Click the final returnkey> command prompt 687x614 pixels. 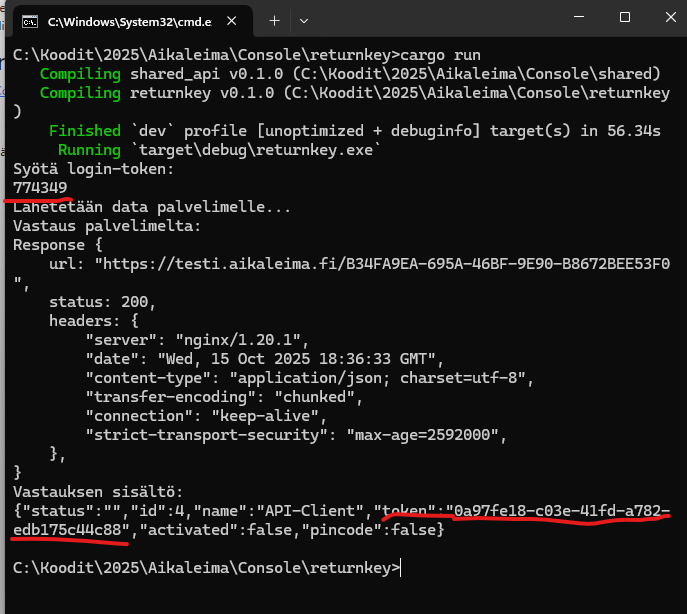coord(205,568)
